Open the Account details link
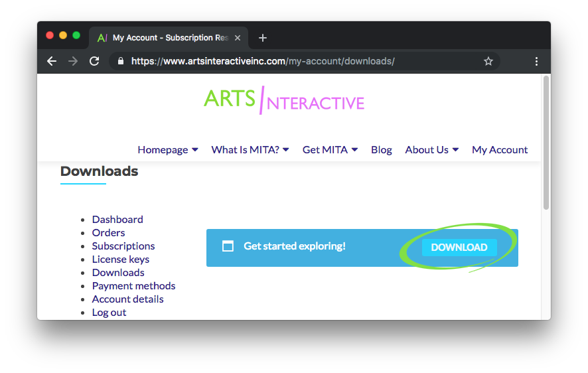Image resolution: width=588 pixels, height=373 pixels. (128, 299)
